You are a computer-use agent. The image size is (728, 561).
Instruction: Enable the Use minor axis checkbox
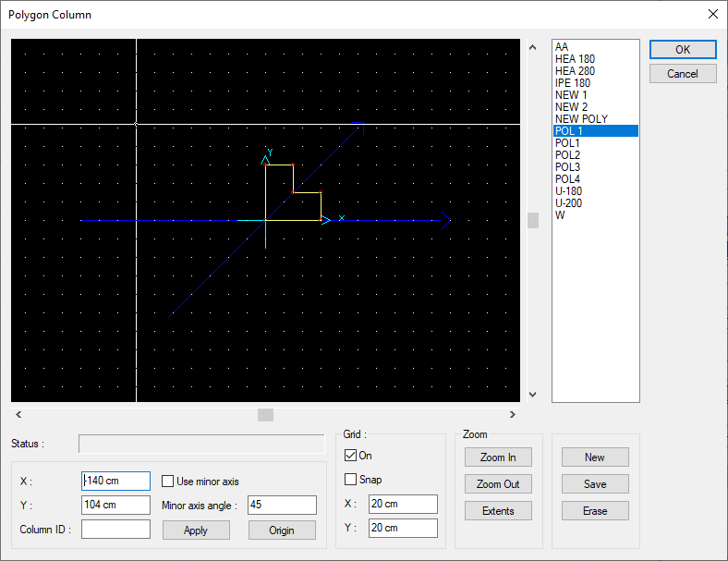pos(168,482)
